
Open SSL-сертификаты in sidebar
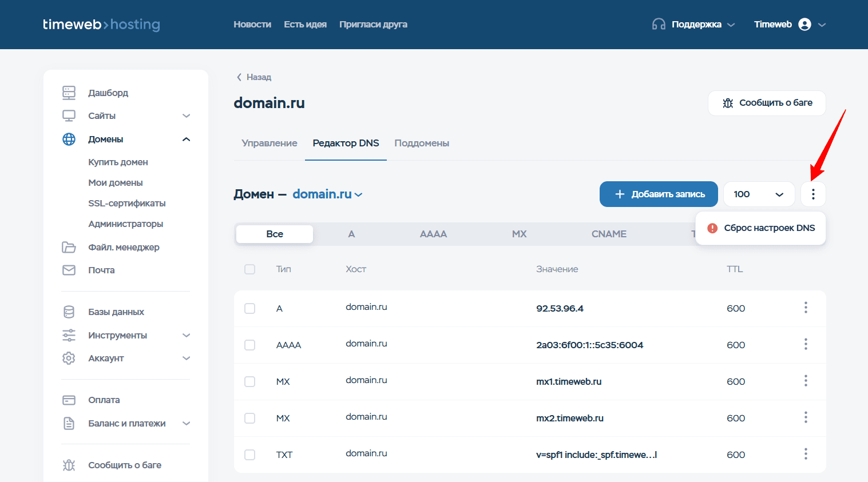127,203
